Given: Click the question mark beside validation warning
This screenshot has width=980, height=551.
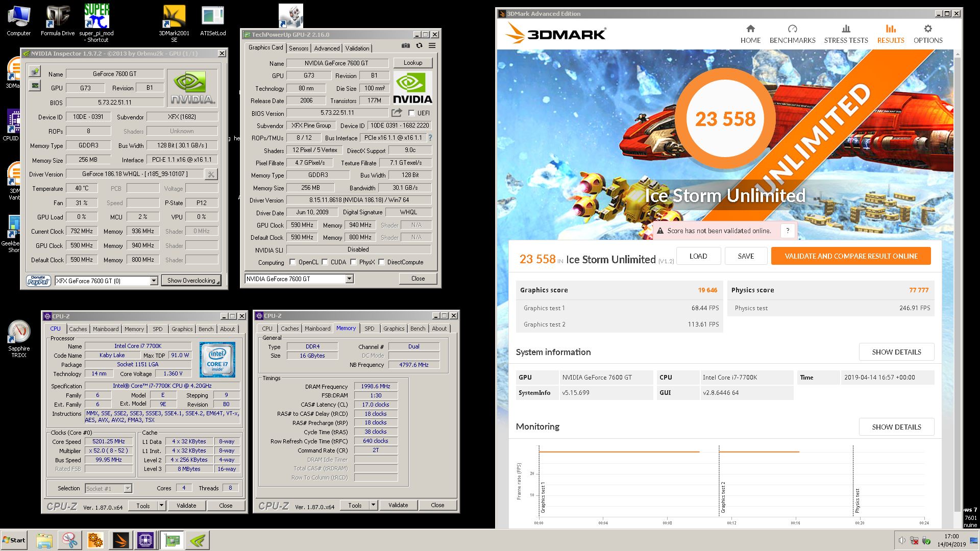Looking at the screenshot, I should click(788, 231).
